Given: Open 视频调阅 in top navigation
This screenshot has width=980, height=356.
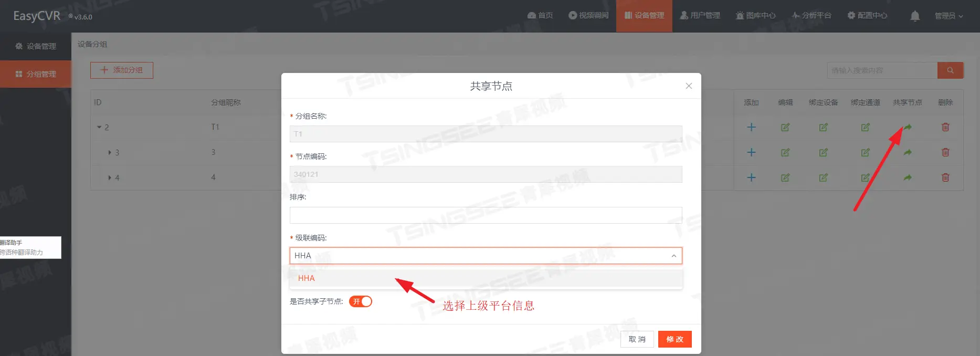Looking at the screenshot, I should point(588,15).
